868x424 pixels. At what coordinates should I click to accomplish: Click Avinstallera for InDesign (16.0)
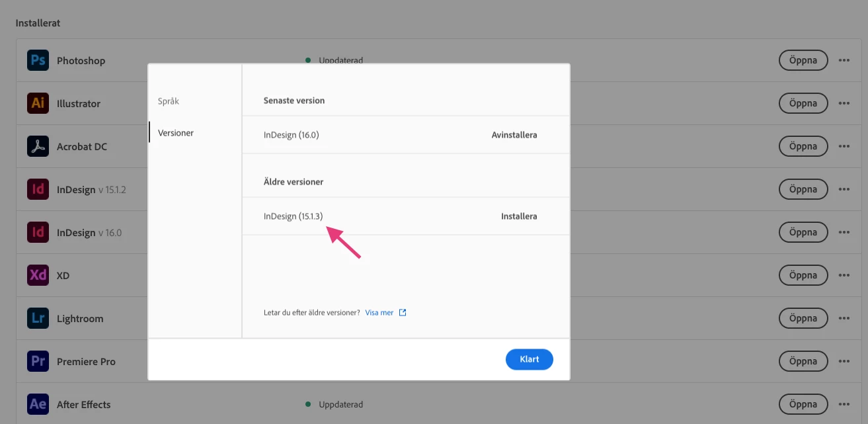coord(514,135)
